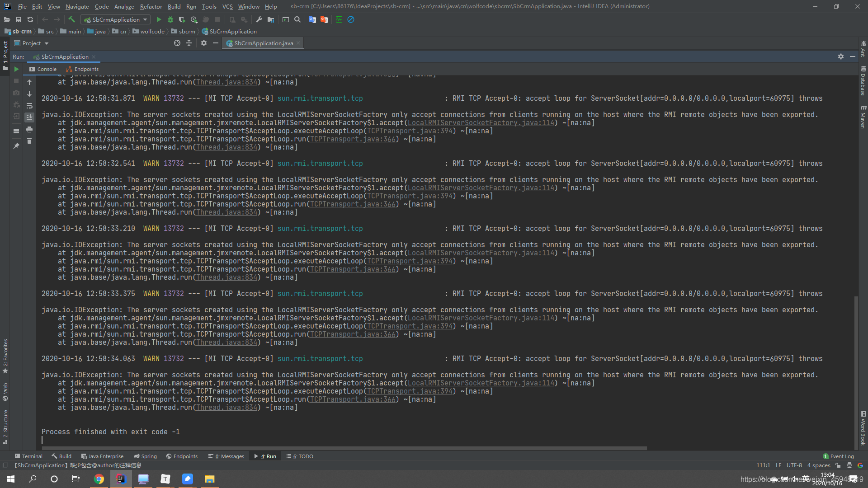
Task: Open the SbCrmApplication run configuration dropdown
Action: tap(115, 19)
